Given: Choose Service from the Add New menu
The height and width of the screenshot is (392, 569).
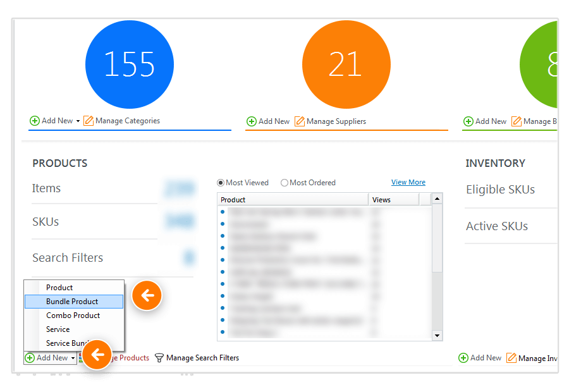Looking at the screenshot, I should click(74, 329).
